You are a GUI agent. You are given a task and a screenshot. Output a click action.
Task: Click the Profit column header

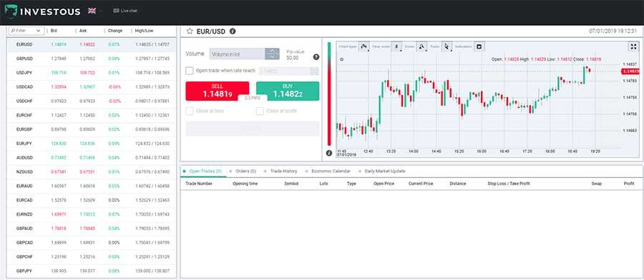coord(629,184)
